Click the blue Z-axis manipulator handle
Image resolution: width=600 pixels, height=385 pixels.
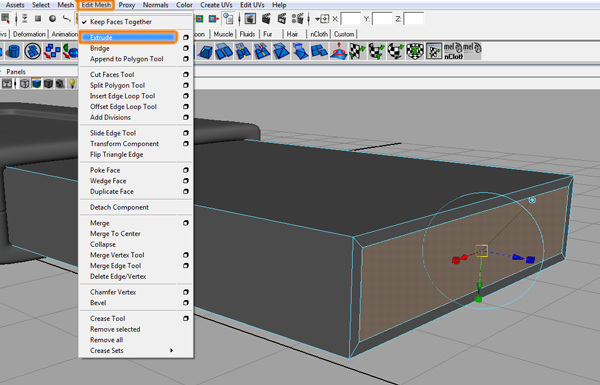pos(530,259)
